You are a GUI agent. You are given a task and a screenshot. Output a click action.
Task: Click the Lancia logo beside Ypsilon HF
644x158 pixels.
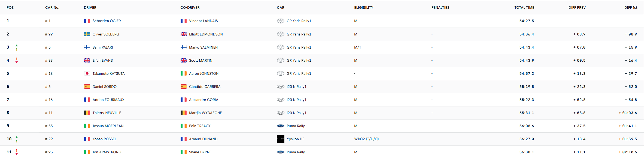(280, 139)
